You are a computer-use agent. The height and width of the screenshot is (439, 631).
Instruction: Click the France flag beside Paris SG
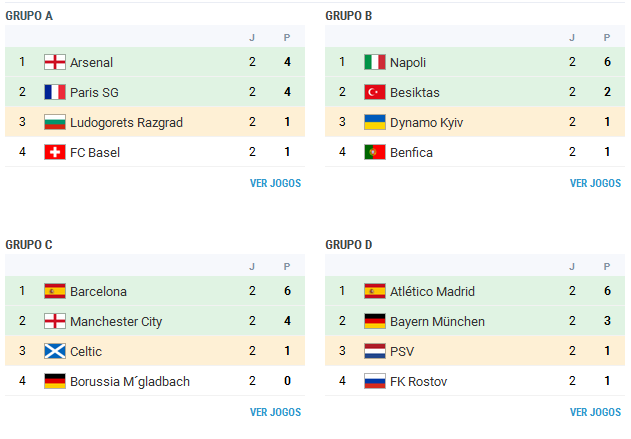[55, 92]
